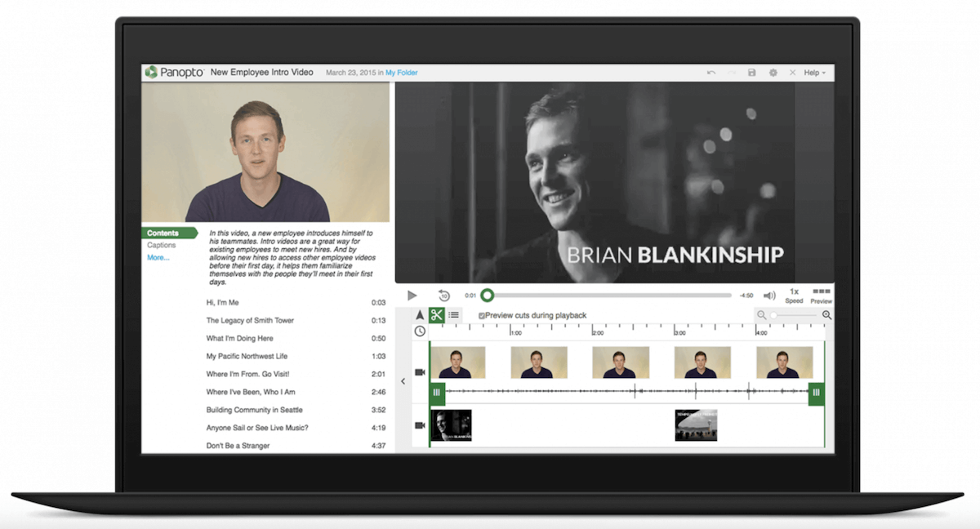980x529 pixels.
Task: Open the settings gear in the top toolbar
Action: [x=773, y=73]
